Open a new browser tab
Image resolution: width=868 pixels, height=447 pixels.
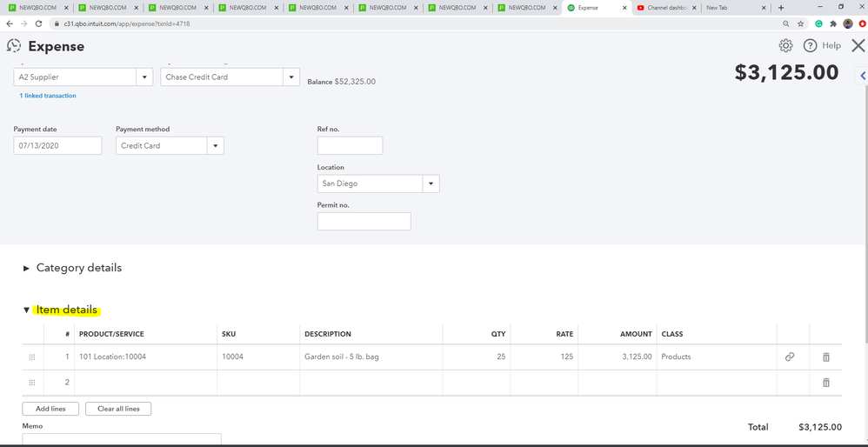click(x=781, y=8)
